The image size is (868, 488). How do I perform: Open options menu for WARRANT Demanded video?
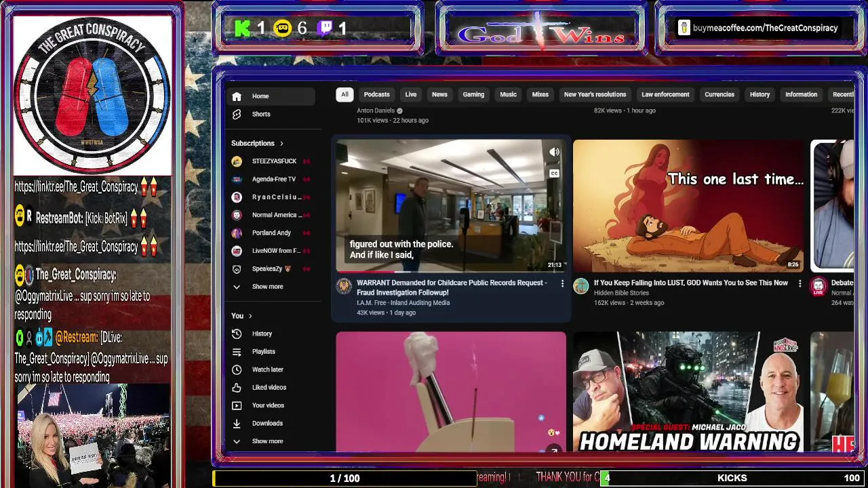tap(562, 283)
